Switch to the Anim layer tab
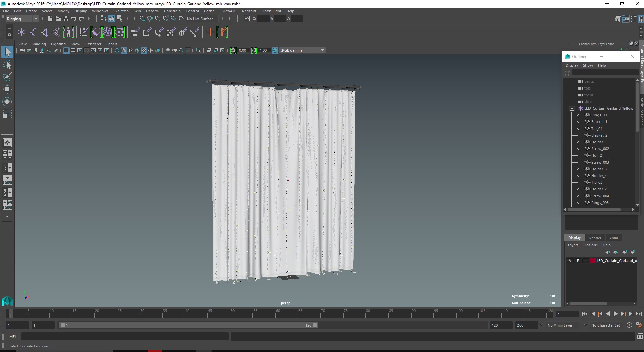 click(x=614, y=238)
